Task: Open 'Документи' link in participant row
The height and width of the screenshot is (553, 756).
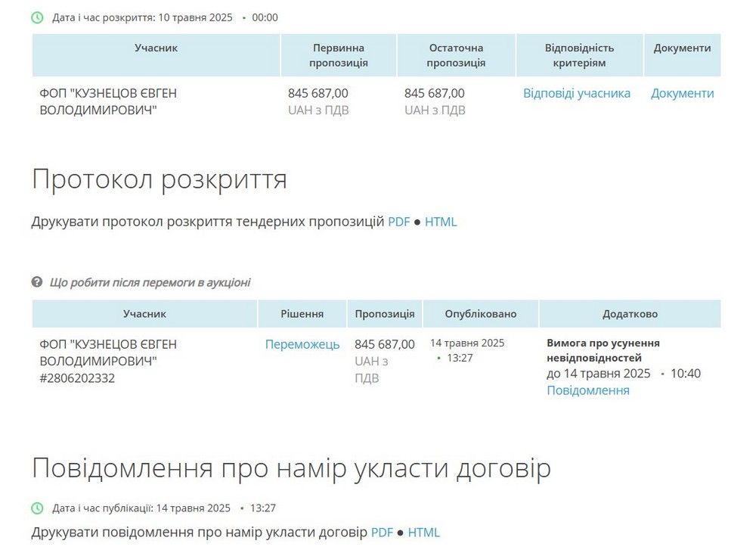Action: 682,93
